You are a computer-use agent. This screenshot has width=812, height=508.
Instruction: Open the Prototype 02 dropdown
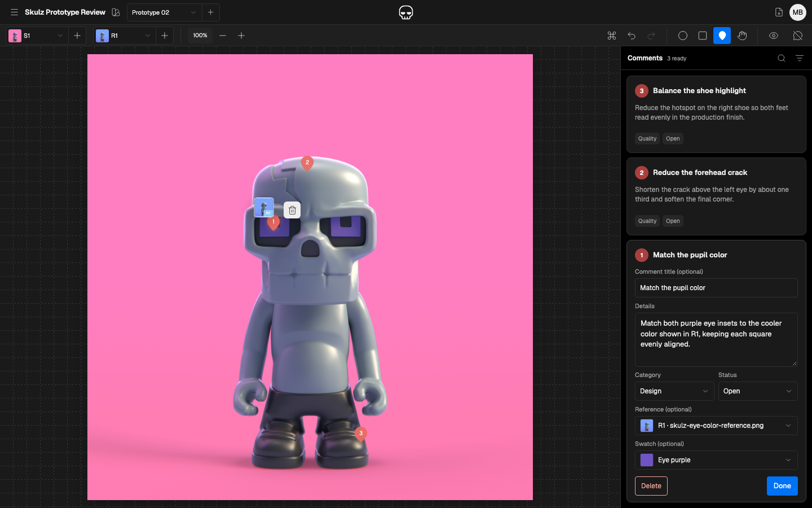[x=165, y=12]
